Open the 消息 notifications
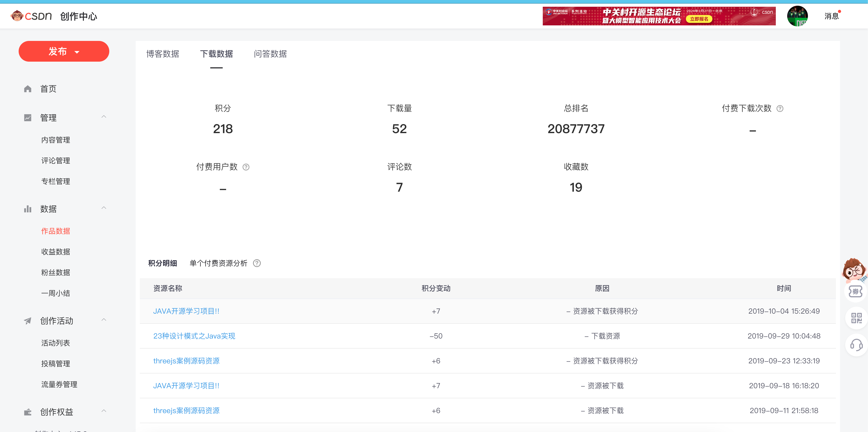This screenshot has width=868, height=432. point(831,16)
